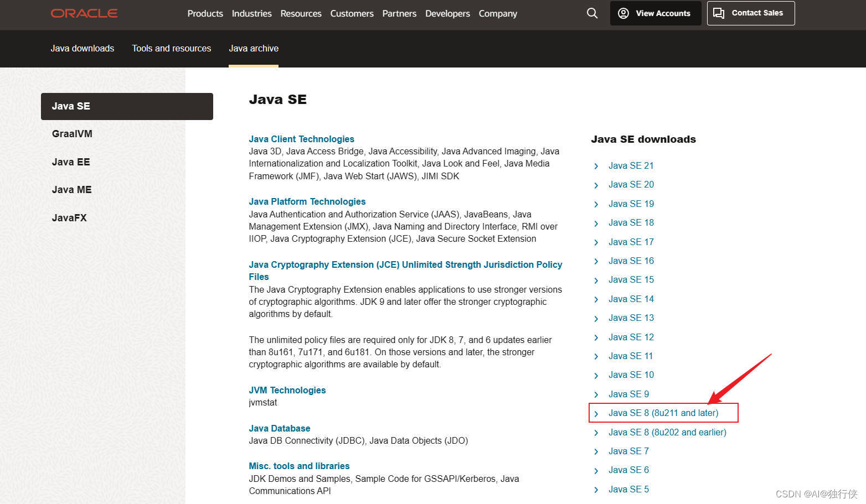Open Java SE 11 download link

point(631,356)
